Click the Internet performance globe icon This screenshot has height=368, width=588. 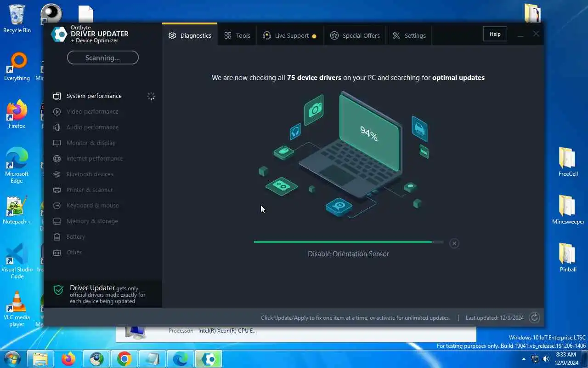pyautogui.click(x=57, y=159)
